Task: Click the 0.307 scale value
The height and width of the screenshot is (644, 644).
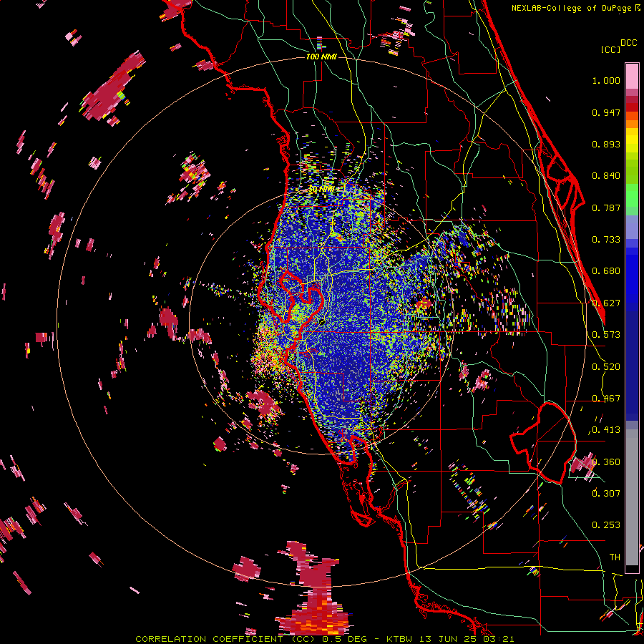Action: pyautogui.click(x=606, y=494)
